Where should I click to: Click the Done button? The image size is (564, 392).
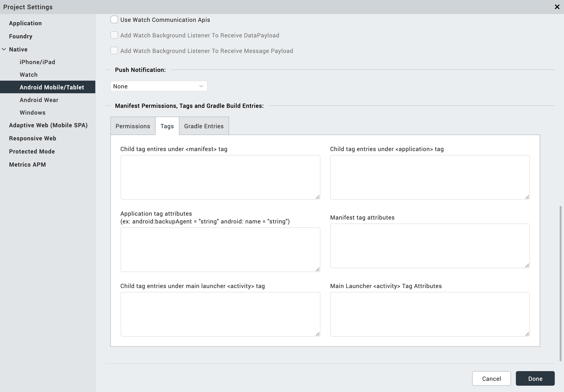(x=535, y=378)
